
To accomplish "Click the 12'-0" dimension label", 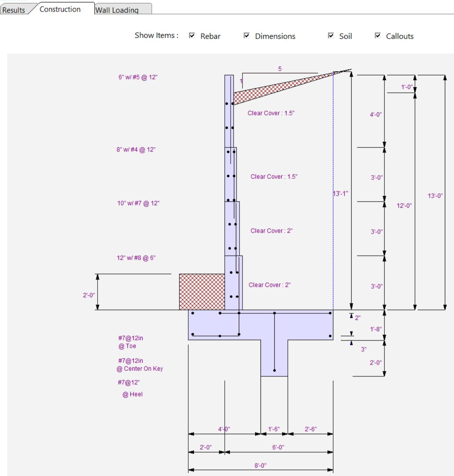I will 404,206.
